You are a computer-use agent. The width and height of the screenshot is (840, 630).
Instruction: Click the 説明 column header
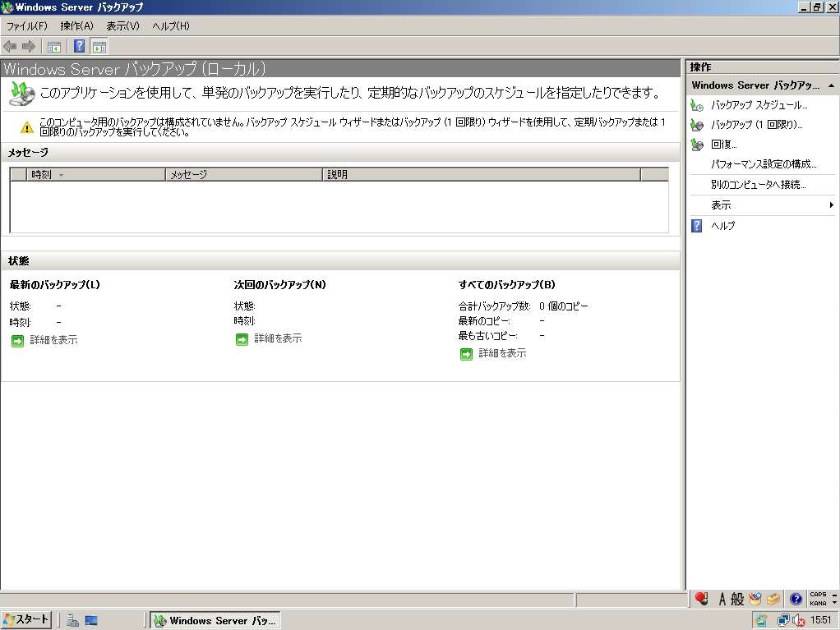[x=482, y=174]
